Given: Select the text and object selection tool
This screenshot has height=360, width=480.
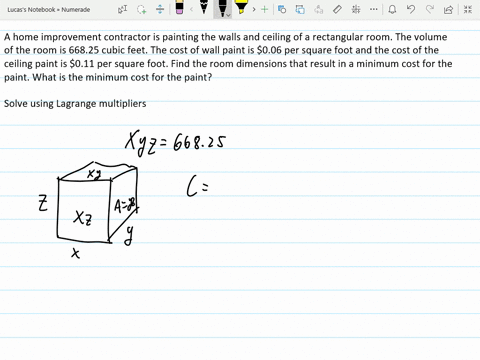Looking at the screenshot, I should tap(122, 9).
